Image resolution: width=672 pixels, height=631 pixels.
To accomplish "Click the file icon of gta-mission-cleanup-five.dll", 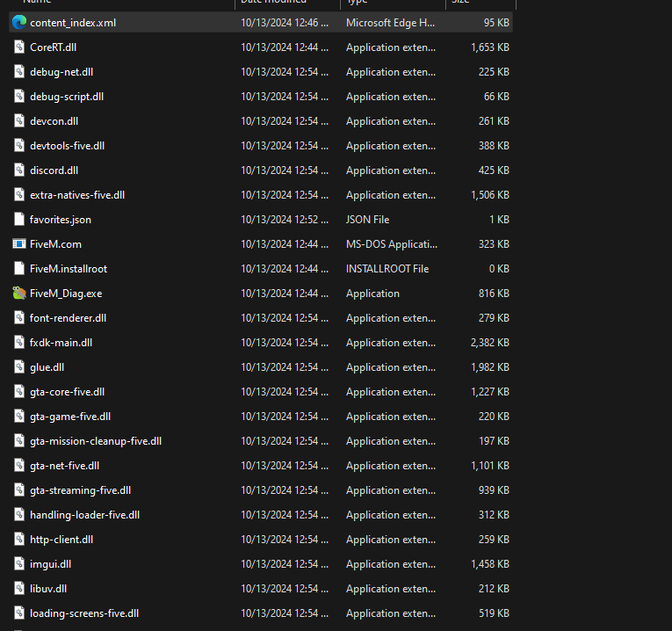I will 19,440.
